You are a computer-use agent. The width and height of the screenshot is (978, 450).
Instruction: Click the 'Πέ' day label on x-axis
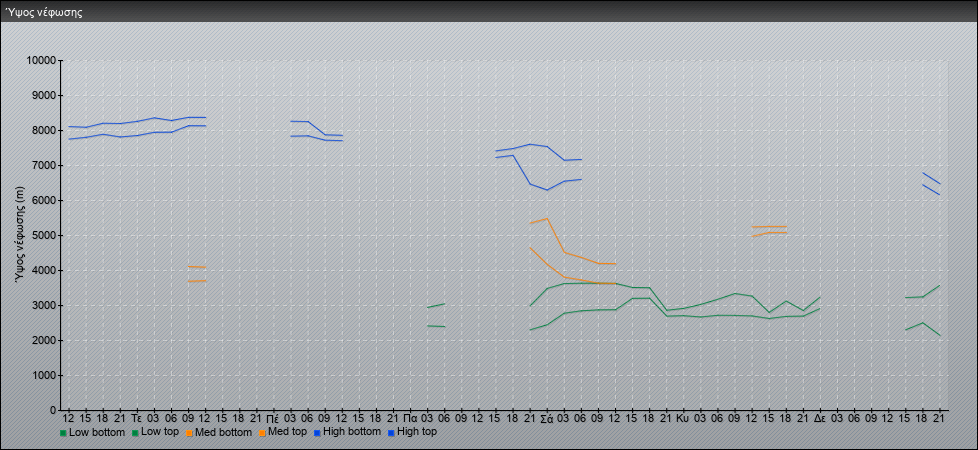(x=272, y=418)
